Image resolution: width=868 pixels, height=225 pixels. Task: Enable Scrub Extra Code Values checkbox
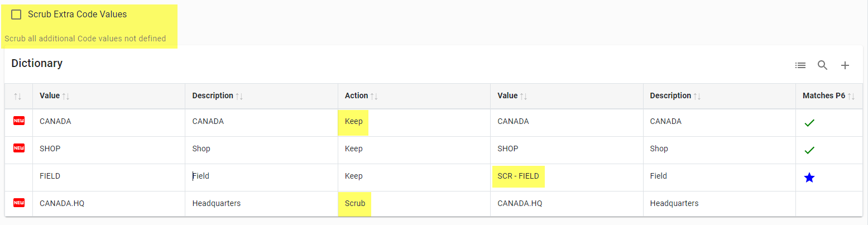click(x=16, y=15)
